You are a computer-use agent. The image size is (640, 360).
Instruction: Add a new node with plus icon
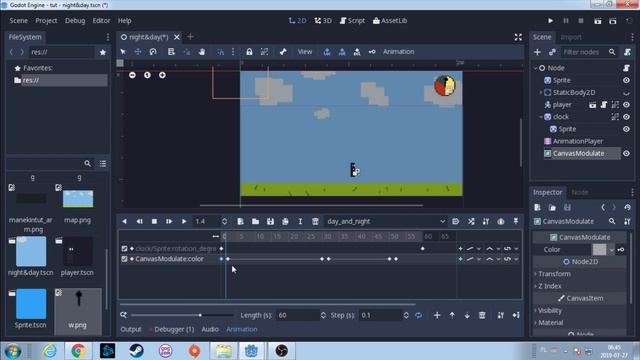coord(537,52)
